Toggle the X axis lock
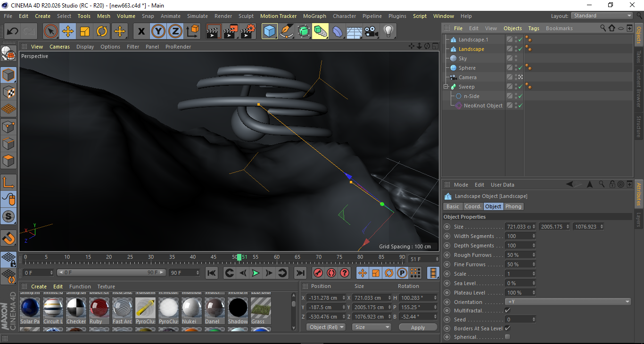The height and width of the screenshot is (344, 644). 141,32
